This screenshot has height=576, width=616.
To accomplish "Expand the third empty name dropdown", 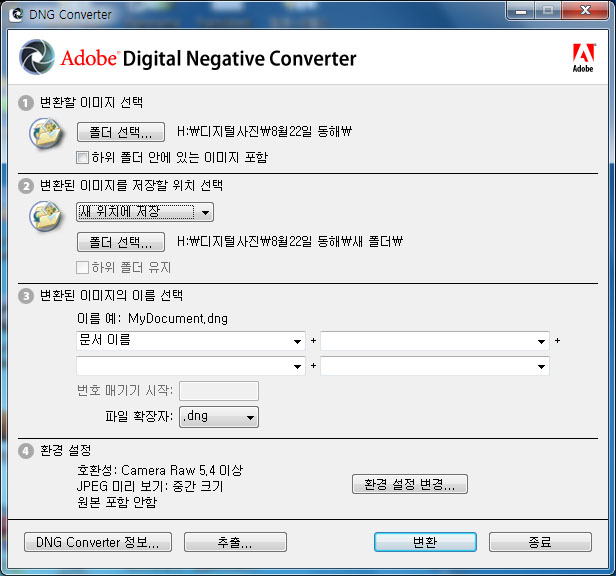I will pos(191,366).
